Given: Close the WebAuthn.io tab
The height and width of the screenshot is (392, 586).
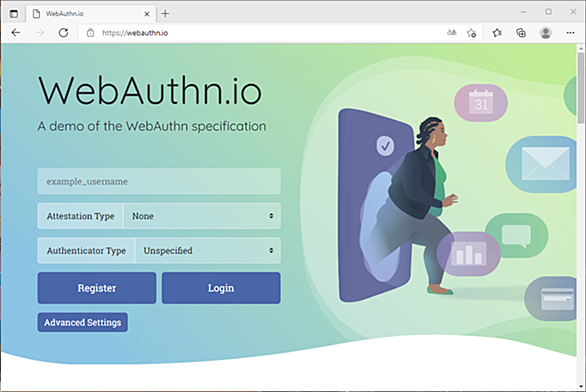Looking at the screenshot, I should point(147,14).
